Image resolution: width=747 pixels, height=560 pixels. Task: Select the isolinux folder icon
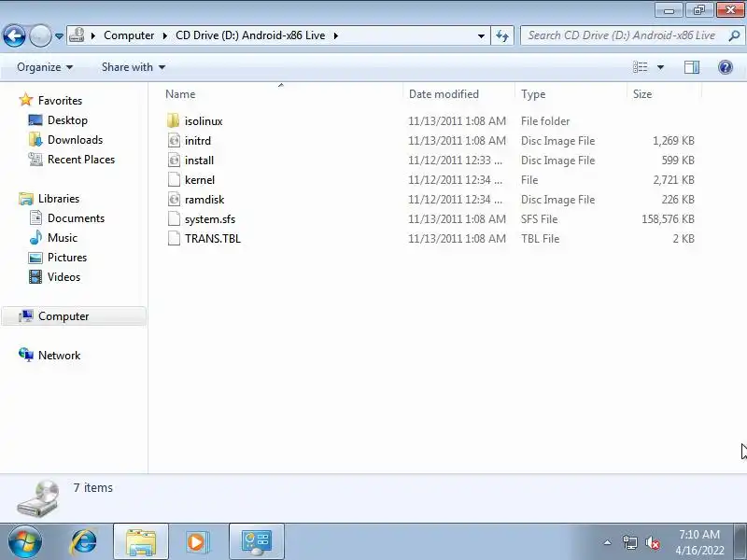tap(174, 121)
